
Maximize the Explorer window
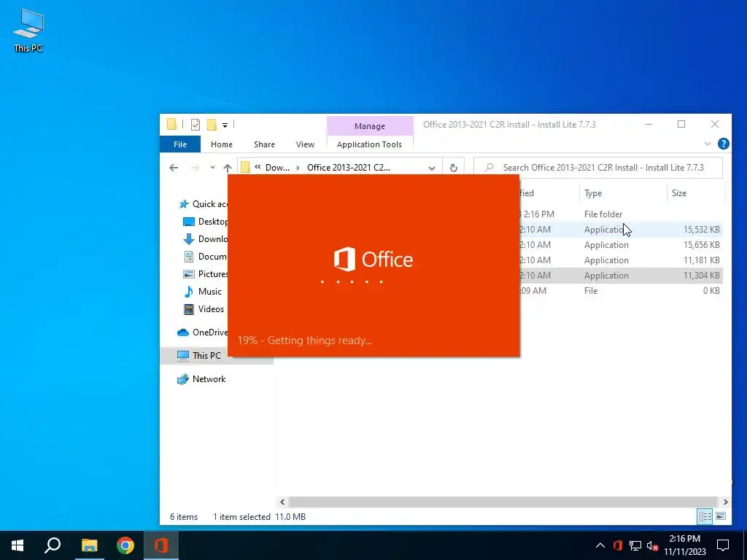point(681,124)
